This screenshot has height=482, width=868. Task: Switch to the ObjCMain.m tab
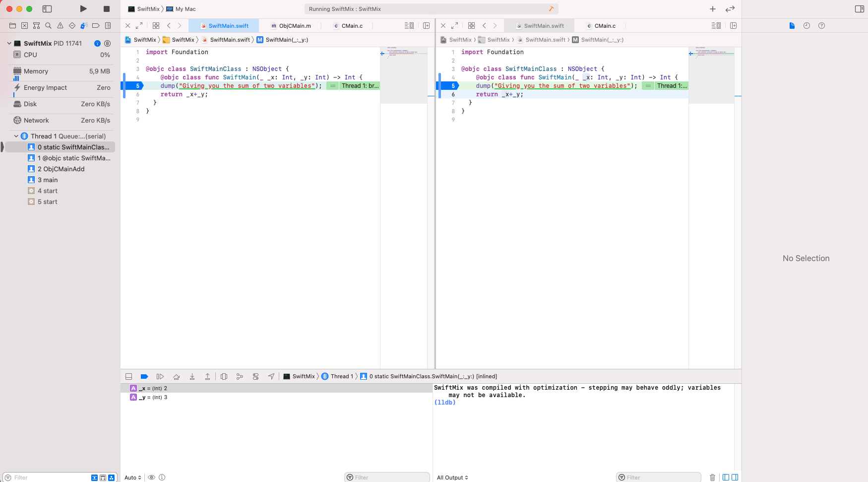click(x=291, y=26)
